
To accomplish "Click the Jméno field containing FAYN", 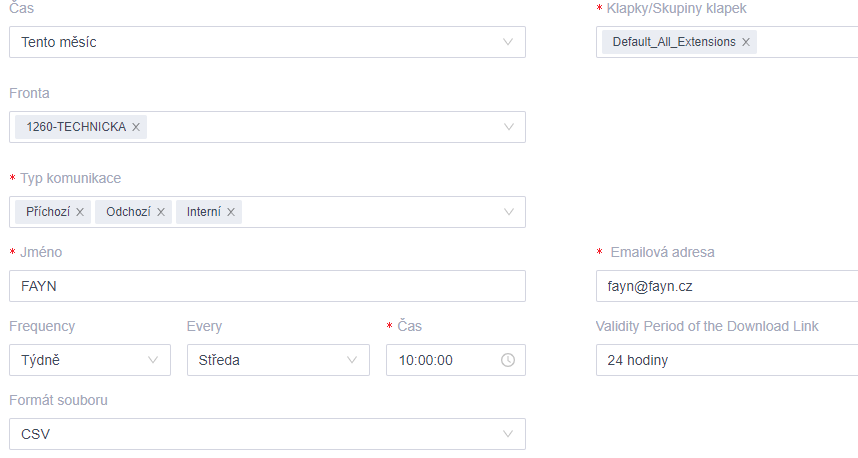I will tap(268, 286).
